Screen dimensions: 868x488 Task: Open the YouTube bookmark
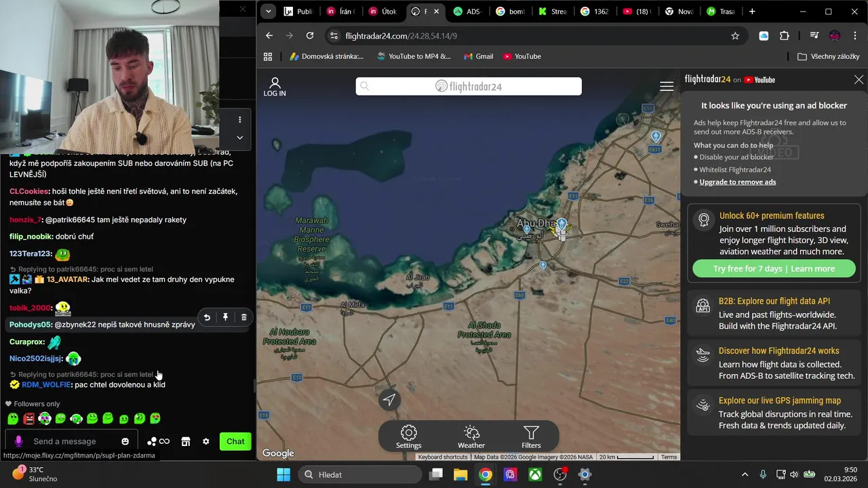(521, 56)
